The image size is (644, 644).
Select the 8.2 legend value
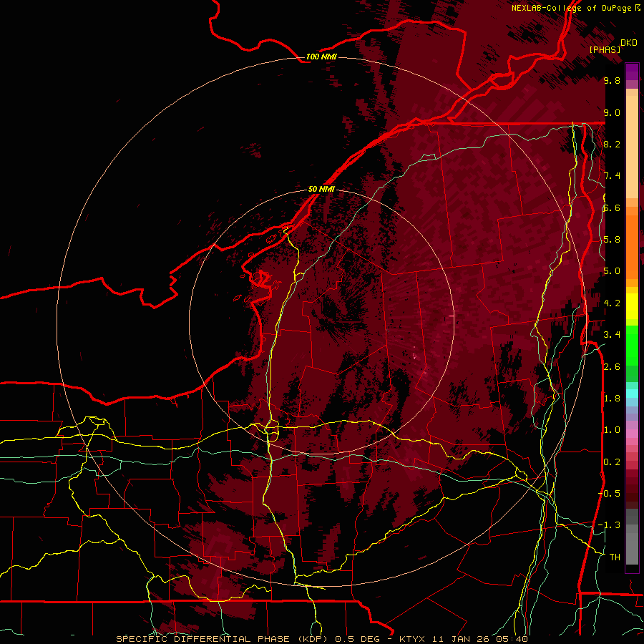click(612, 144)
